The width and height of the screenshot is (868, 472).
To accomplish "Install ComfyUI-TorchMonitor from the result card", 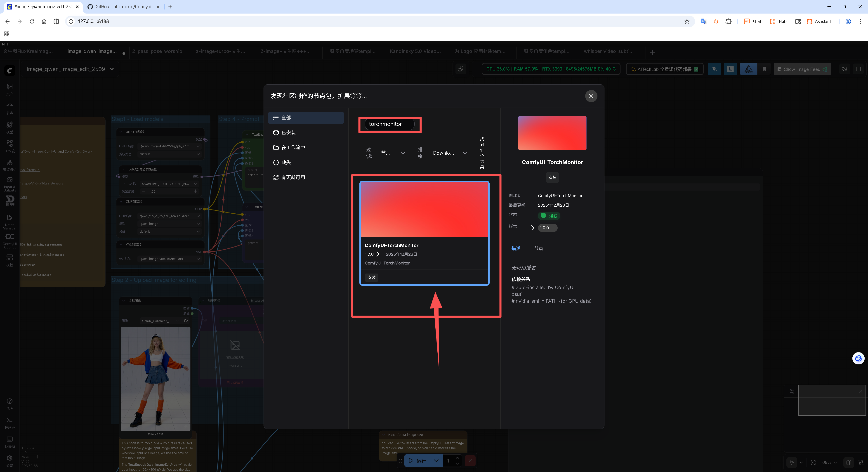I will (x=371, y=277).
